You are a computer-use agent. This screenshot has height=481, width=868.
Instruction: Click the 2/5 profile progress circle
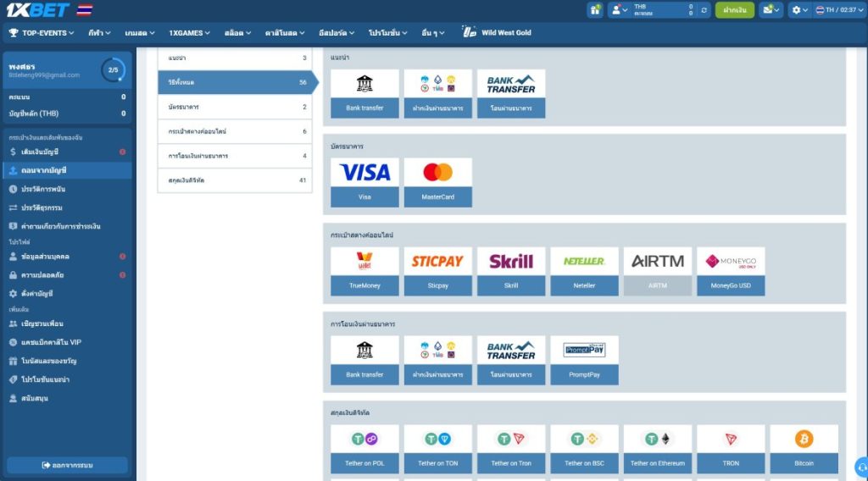114,70
